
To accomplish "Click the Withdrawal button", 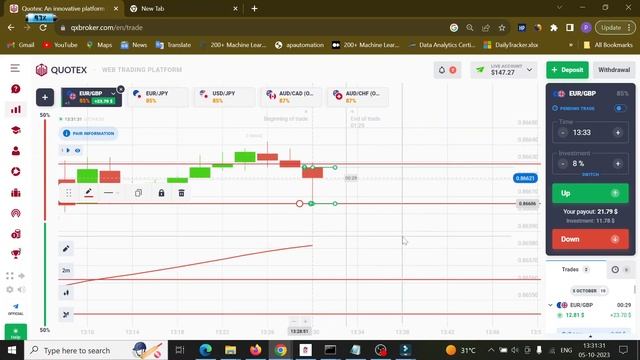I will pyautogui.click(x=614, y=70).
